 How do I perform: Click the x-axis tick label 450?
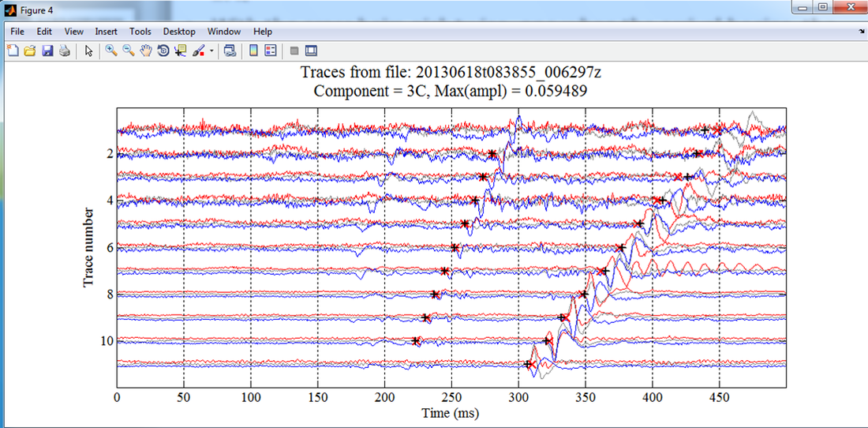[719, 397]
